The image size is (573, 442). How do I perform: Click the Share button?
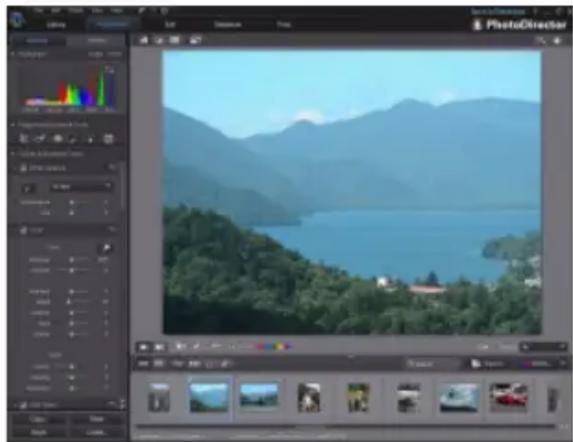coord(535,364)
